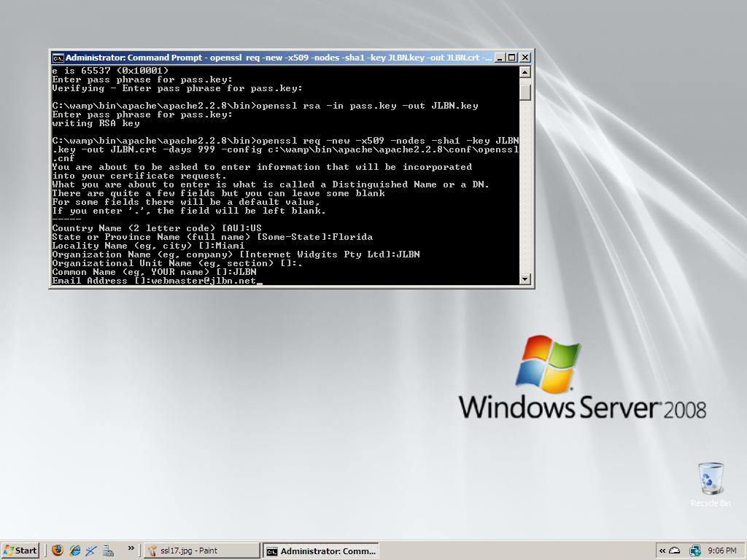Viewport: 747px width, 560px height.
Task: Click the taskbar clock showing 9:06 PM
Action: [x=721, y=551]
